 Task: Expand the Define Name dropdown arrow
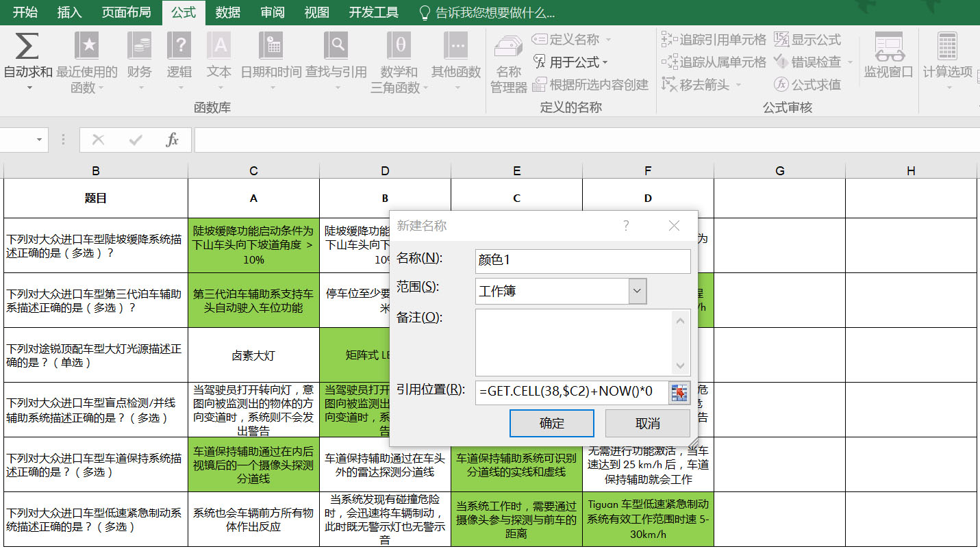pos(607,40)
